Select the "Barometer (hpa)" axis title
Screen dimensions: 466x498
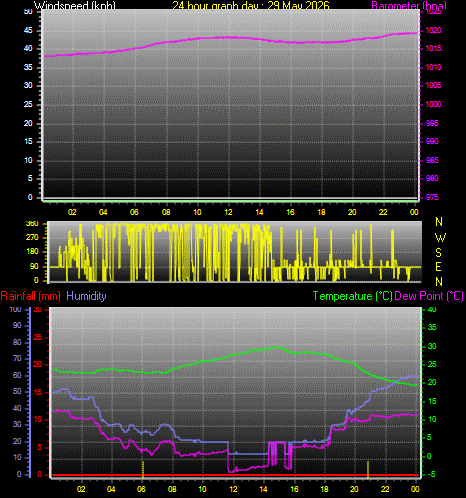point(409,5)
